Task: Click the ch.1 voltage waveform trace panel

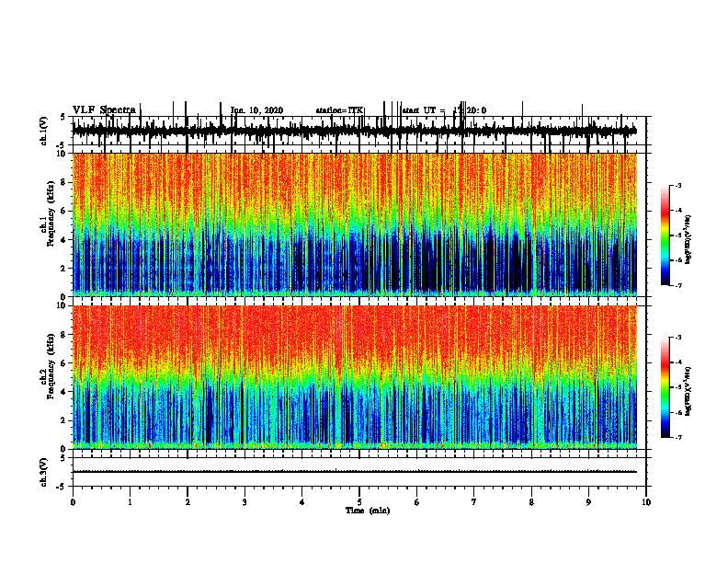Action: (358, 131)
